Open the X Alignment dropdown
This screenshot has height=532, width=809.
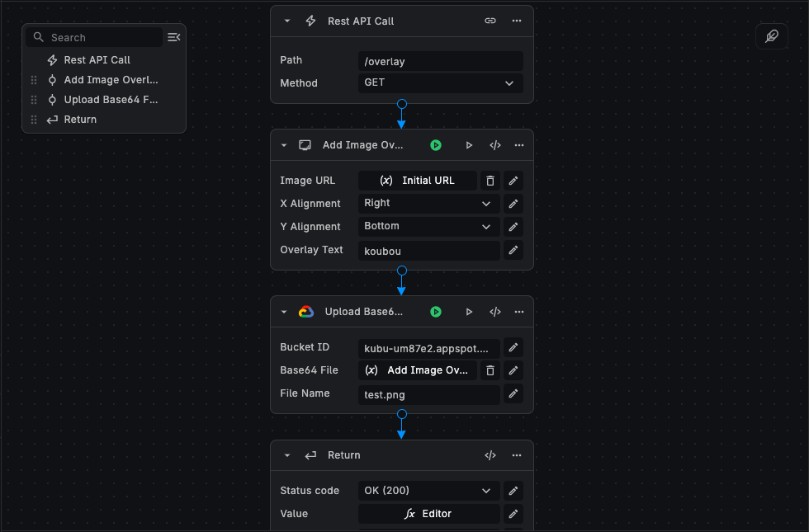click(x=428, y=204)
